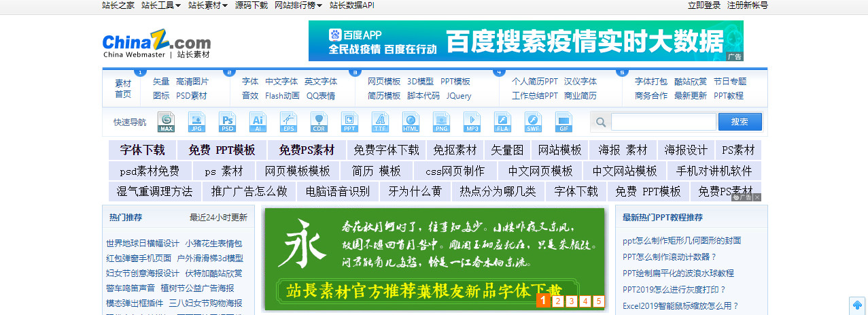Switch to banner slide 4
Viewport: 868px width, 315px height.
(x=585, y=301)
